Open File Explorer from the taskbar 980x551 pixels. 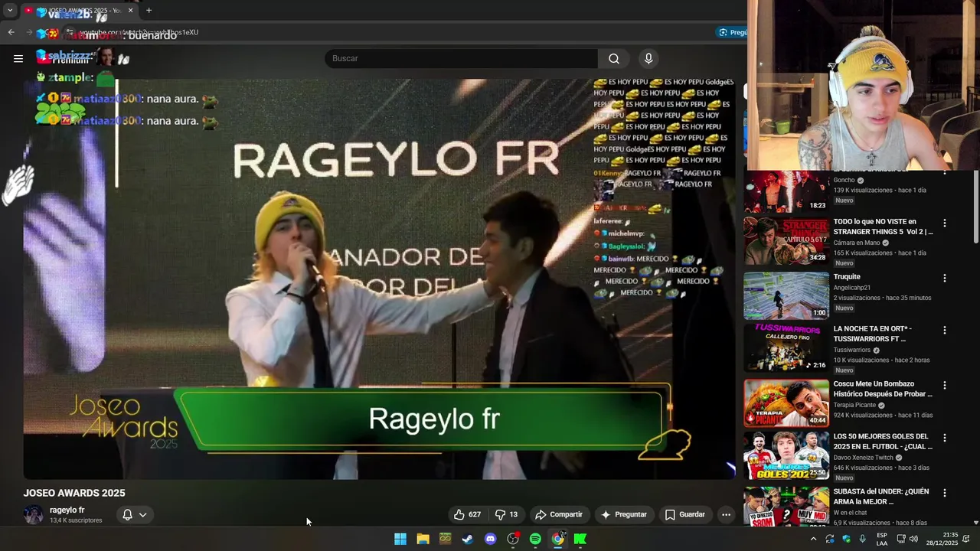423,539
